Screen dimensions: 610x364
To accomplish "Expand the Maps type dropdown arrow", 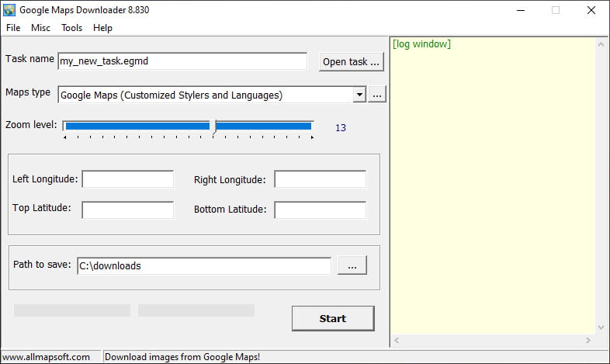I will click(359, 95).
